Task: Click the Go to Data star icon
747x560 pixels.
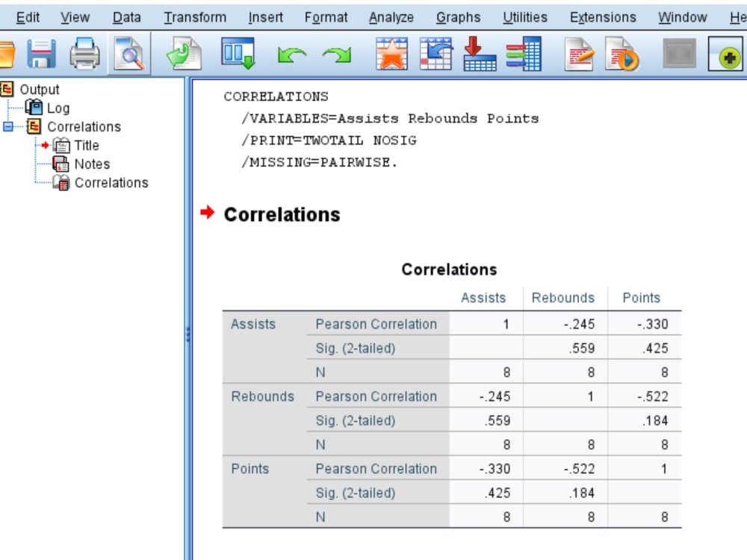Action: coord(391,54)
